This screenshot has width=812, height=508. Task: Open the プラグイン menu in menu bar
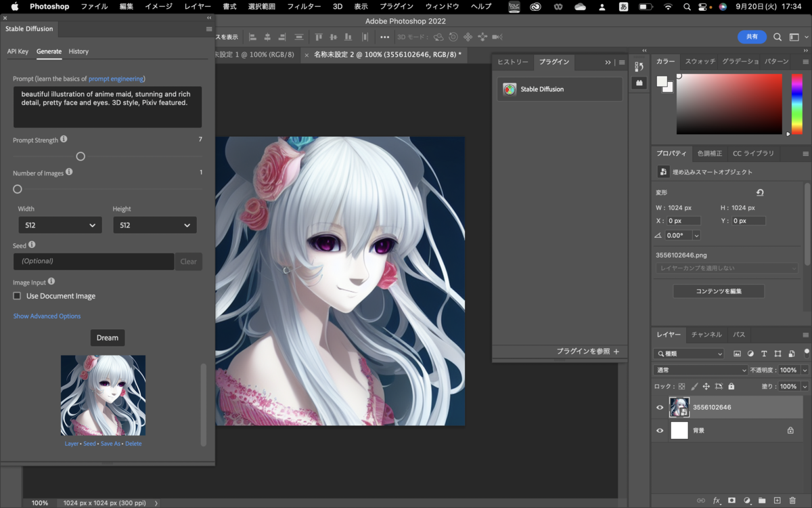397,6
